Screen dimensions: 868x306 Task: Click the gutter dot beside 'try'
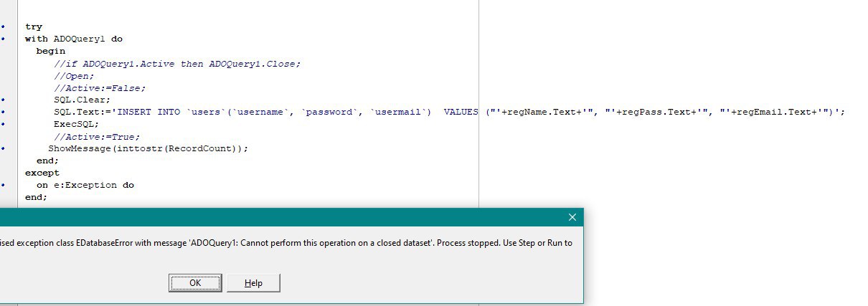pyautogui.click(x=3, y=27)
